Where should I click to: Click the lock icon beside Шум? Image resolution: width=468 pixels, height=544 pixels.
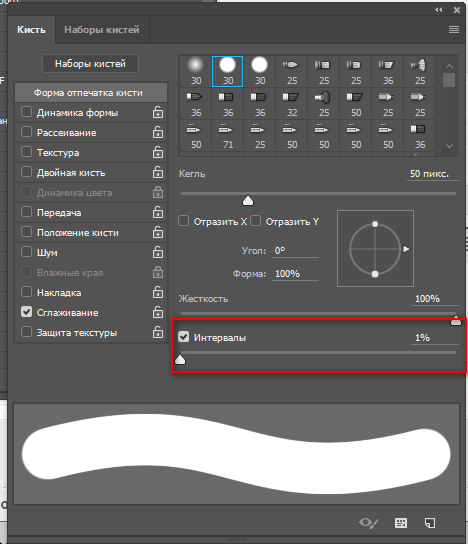click(158, 252)
